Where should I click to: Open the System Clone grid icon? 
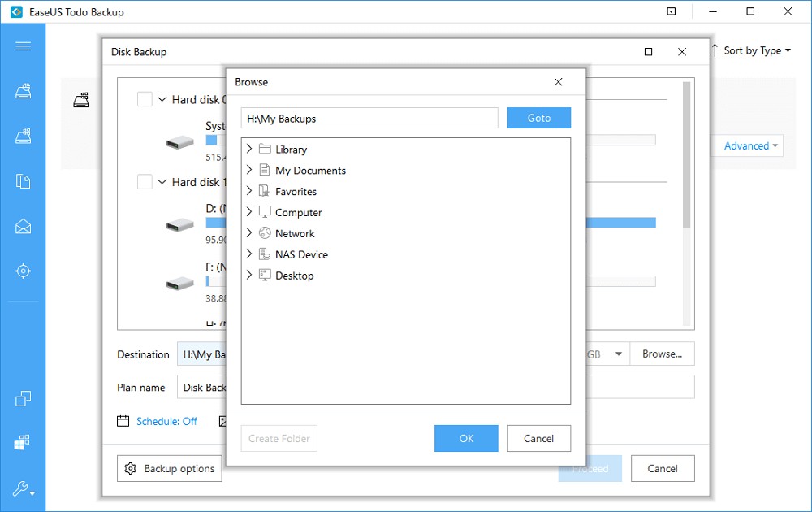[22, 442]
